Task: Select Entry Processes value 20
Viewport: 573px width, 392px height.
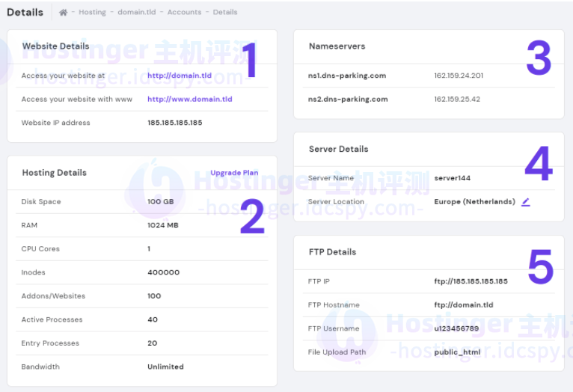Action: pos(152,343)
